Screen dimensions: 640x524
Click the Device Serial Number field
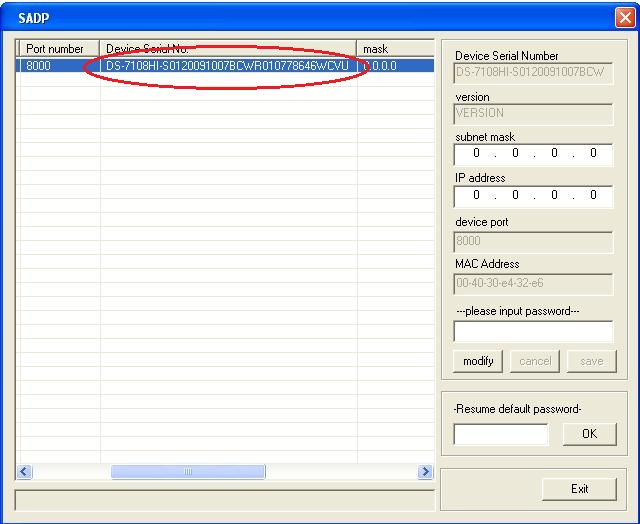(x=533, y=73)
